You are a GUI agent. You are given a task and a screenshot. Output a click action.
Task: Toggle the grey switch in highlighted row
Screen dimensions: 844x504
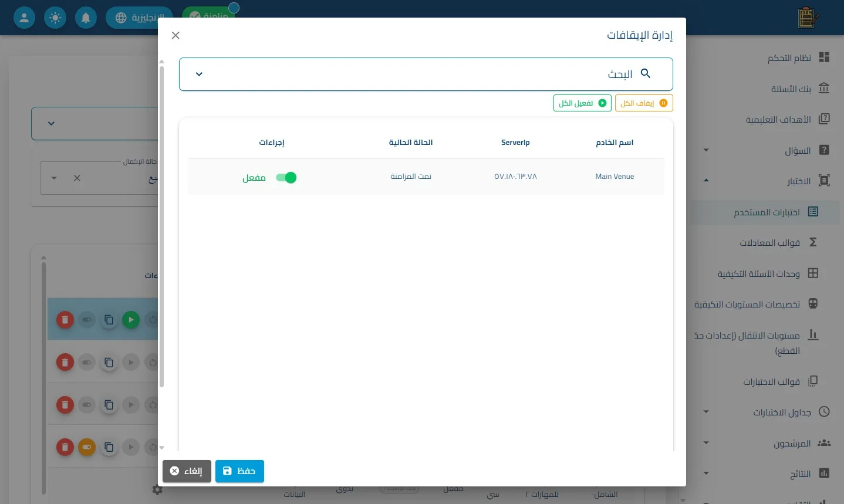[x=87, y=320]
